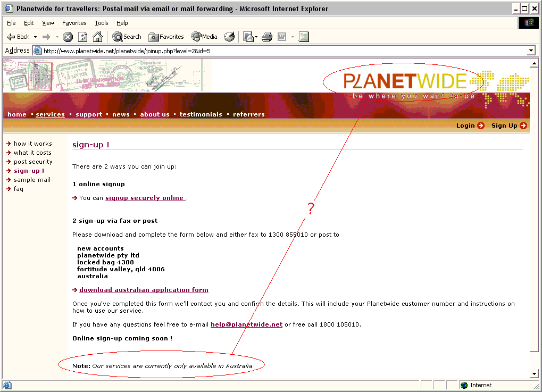Open the 'how it works' sidebar link

[x=33, y=144]
